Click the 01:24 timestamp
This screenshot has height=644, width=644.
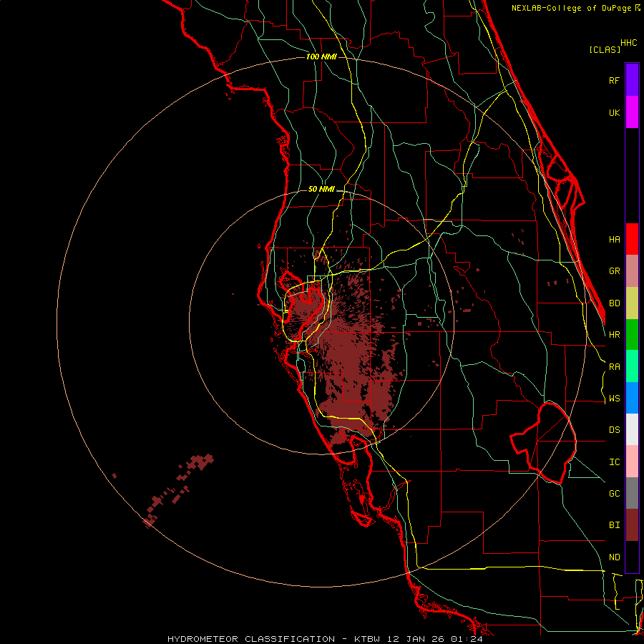[467, 639]
